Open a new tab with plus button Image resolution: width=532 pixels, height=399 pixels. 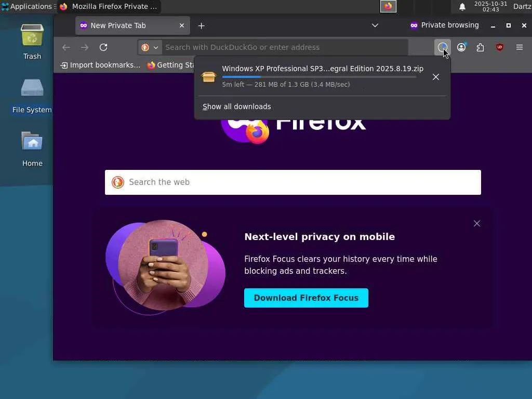pos(201,26)
